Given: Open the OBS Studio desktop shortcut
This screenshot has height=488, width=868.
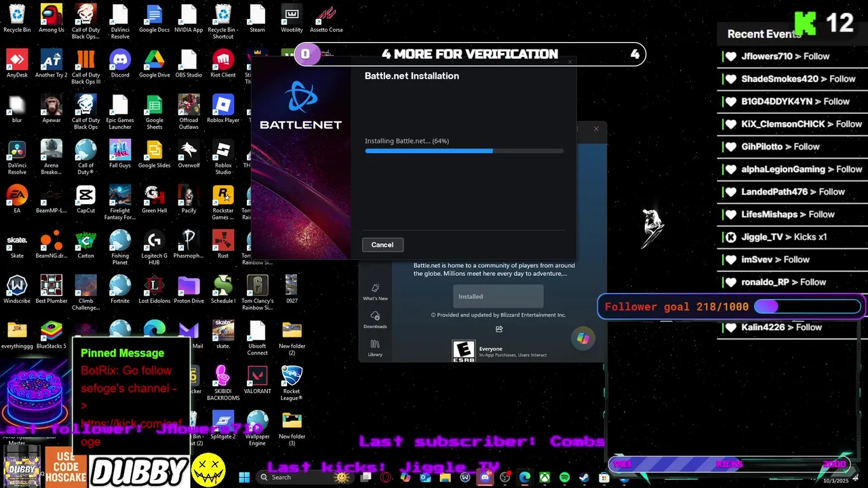Looking at the screenshot, I should click(189, 64).
